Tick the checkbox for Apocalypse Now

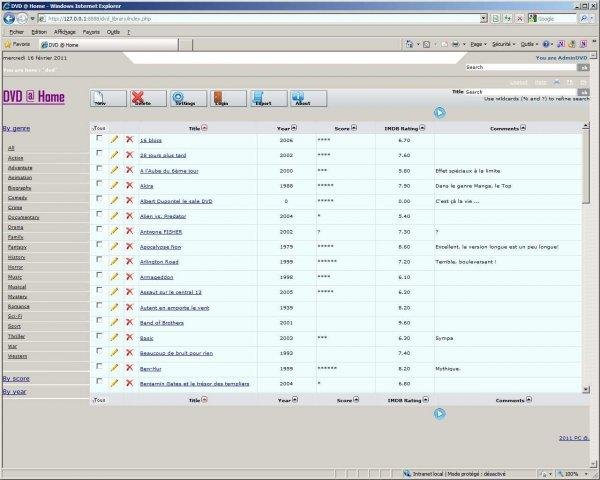click(99, 244)
